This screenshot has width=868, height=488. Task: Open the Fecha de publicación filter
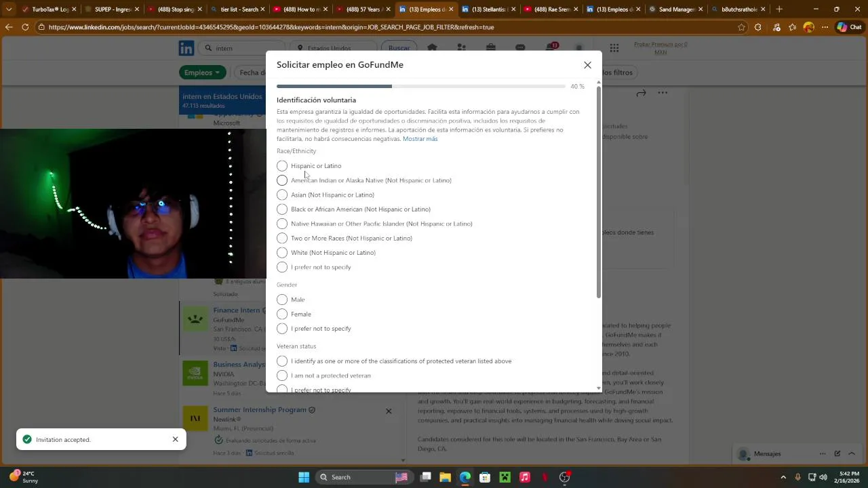coord(251,73)
